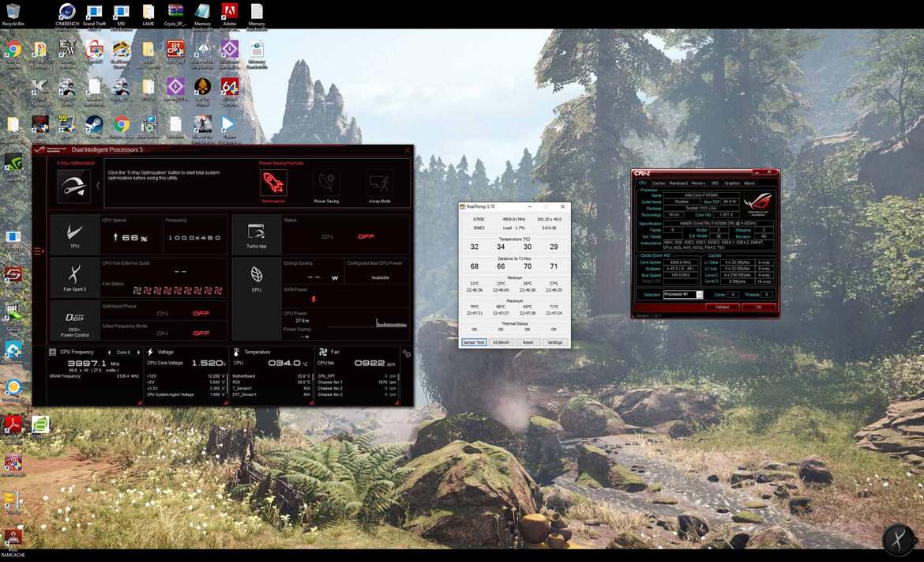Select the Performance rocket mode icon
Viewport: 924px width, 562px height.
coord(272,183)
